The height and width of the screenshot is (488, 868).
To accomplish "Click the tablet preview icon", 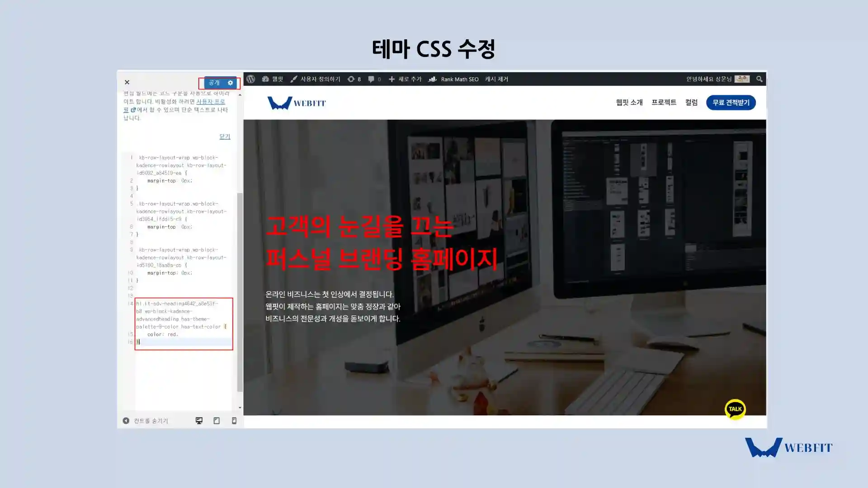I will coord(217,421).
